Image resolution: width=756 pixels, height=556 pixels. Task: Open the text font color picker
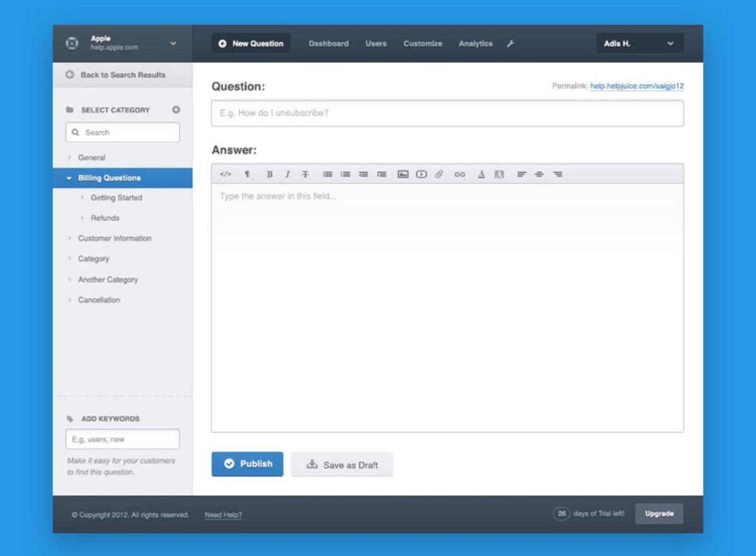(481, 174)
